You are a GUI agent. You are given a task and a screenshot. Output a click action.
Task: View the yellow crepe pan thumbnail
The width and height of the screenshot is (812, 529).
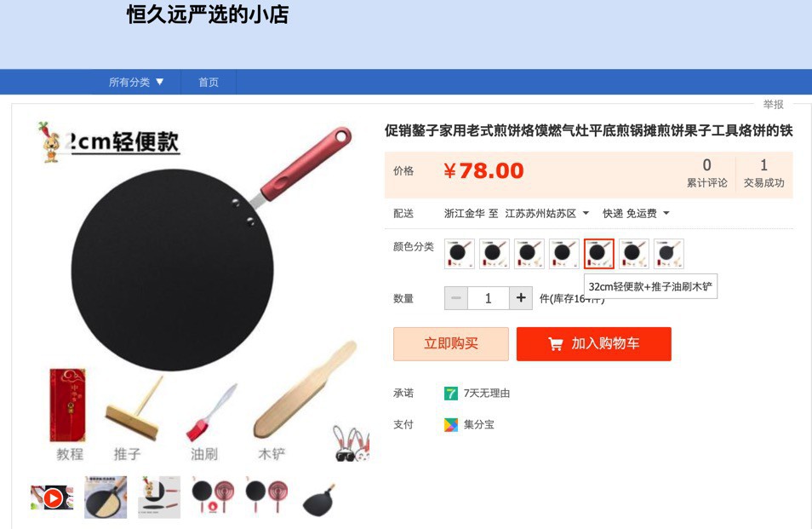pos(106,497)
